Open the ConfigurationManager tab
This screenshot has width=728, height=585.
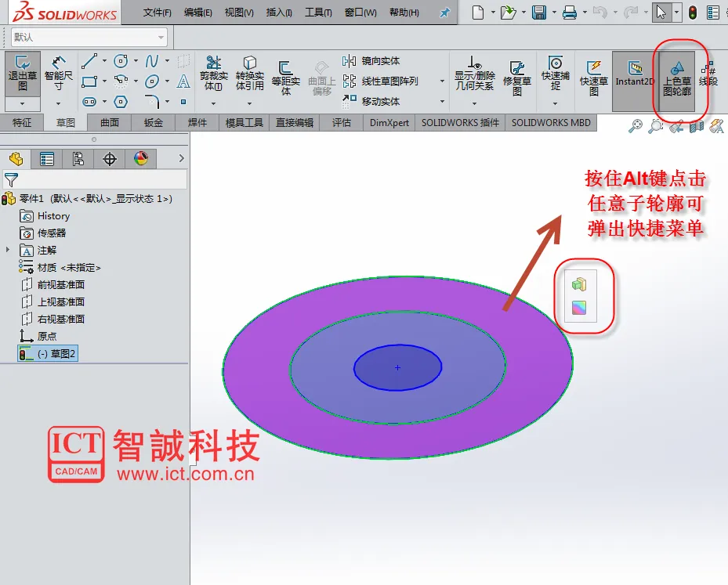(x=78, y=159)
